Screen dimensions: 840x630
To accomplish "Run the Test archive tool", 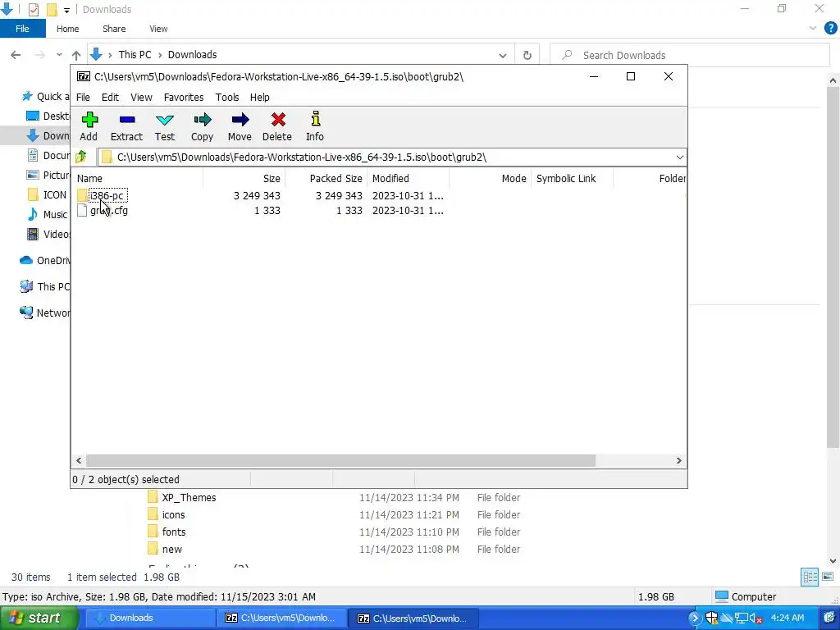I will (164, 126).
